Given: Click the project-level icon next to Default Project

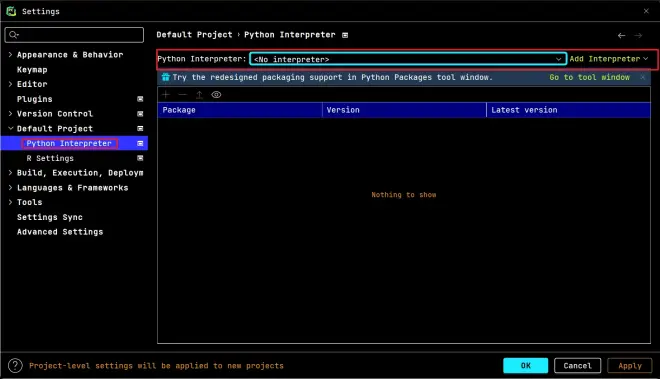Looking at the screenshot, I should pos(140,128).
